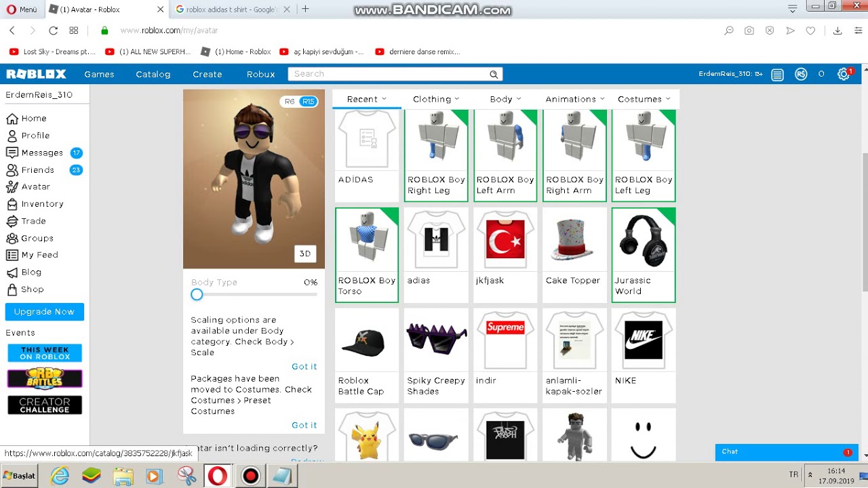The height and width of the screenshot is (488, 868).
Task: Open the browser snapshot camera icon
Action: click(x=749, y=30)
